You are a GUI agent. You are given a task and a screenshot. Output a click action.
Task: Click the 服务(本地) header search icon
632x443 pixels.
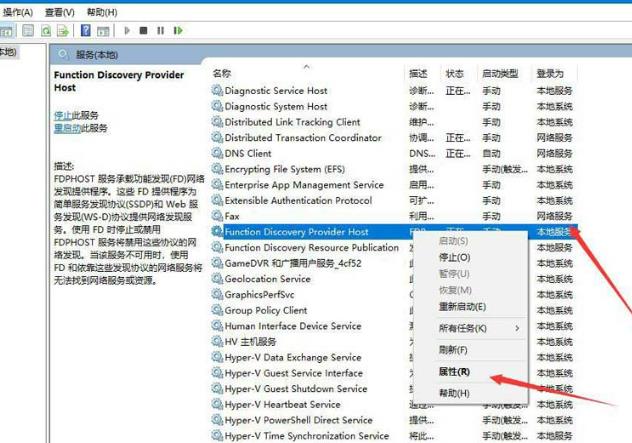pyautogui.click(x=63, y=54)
